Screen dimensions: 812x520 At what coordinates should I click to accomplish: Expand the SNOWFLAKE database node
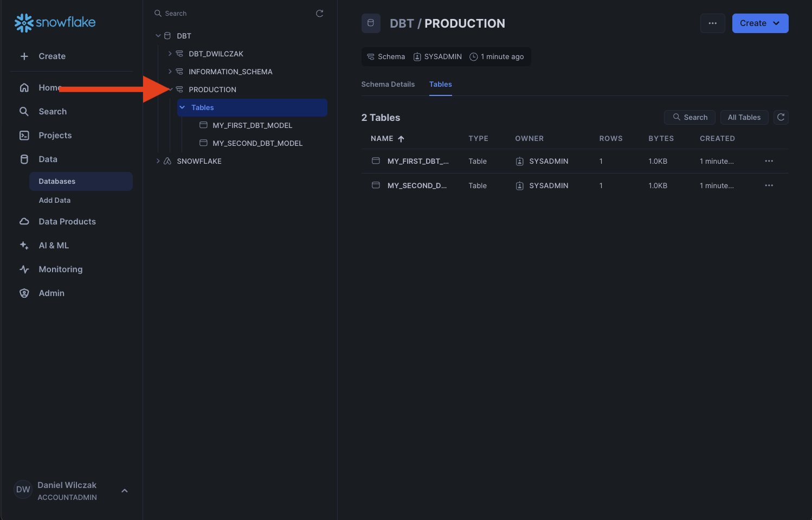158,161
